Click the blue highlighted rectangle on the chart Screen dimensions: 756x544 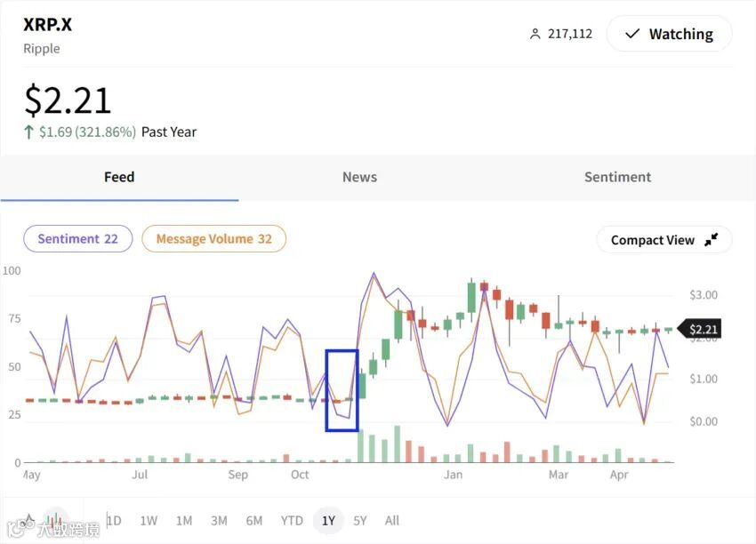342,390
